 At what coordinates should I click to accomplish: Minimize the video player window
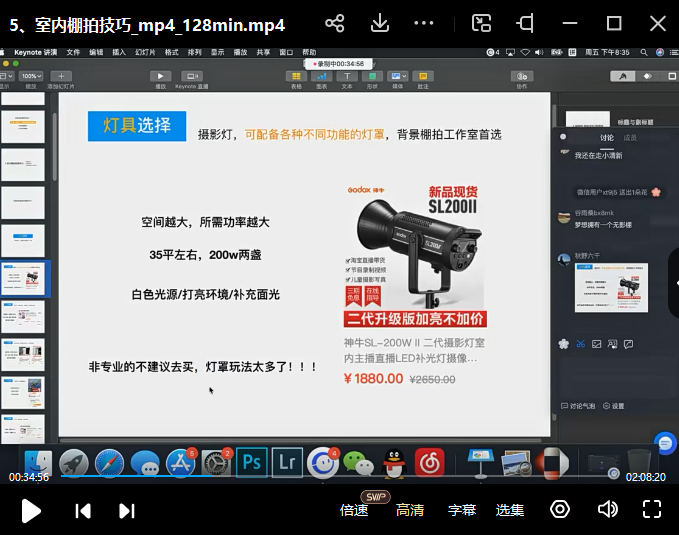pos(570,23)
